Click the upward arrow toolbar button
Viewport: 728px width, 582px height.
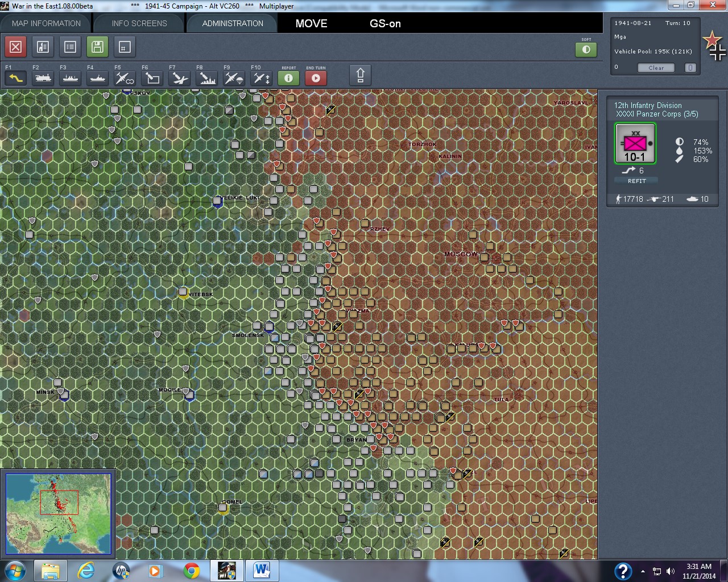360,76
